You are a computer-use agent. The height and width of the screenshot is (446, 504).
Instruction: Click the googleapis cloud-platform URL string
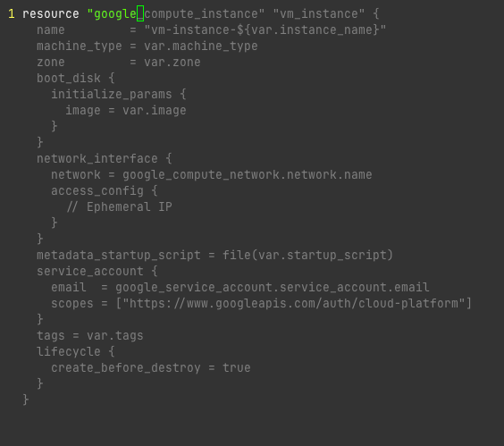click(293, 303)
